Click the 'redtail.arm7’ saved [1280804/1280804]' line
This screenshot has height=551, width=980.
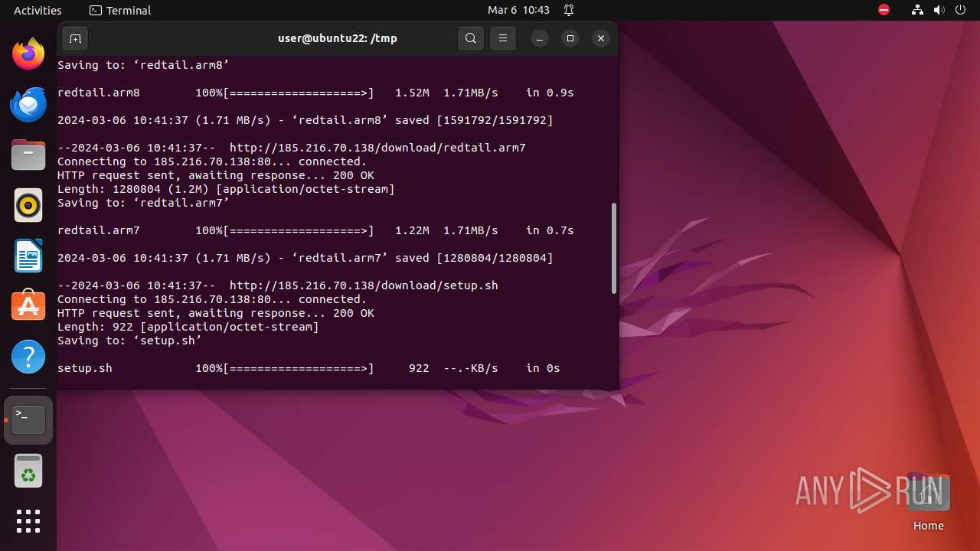305,258
